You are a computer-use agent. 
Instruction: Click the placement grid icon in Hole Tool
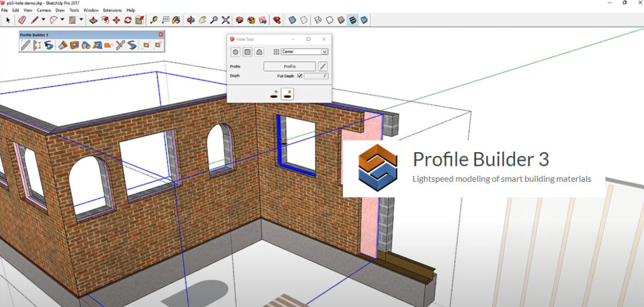coord(276,52)
